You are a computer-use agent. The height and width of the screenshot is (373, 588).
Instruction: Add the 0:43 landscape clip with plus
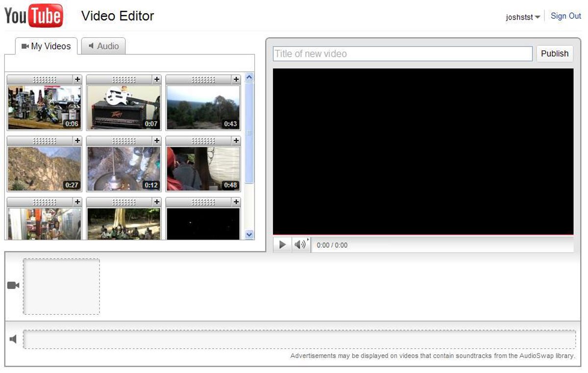coord(236,79)
